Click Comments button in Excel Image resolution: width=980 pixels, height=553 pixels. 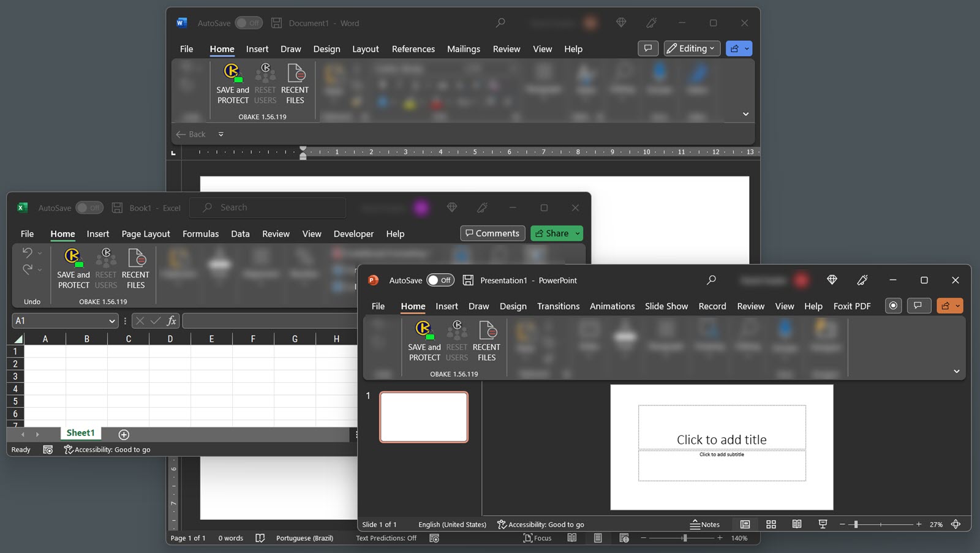(x=492, y=233)
